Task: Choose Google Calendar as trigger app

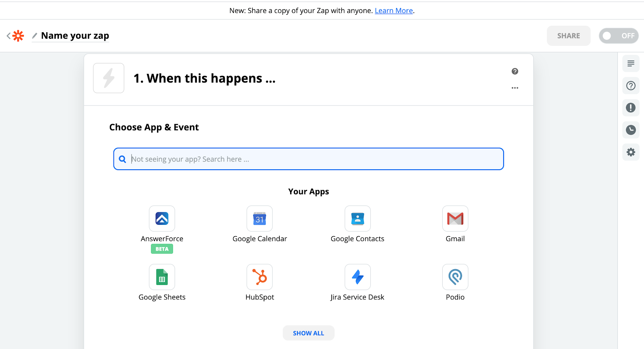Action: 260,219
